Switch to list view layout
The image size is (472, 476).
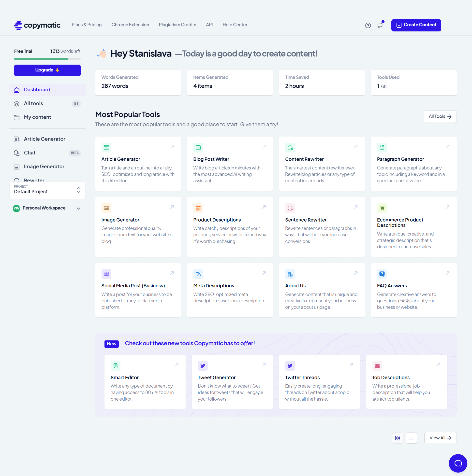(411, 438)
